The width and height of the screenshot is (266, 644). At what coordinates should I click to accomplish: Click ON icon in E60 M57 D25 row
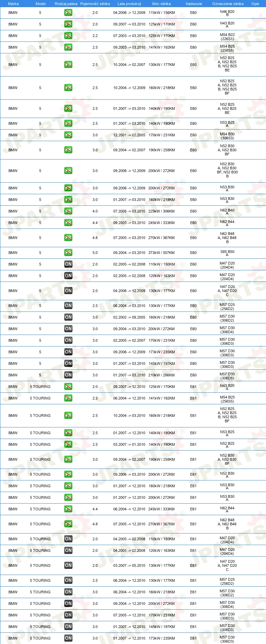click(x=68, y=306)
